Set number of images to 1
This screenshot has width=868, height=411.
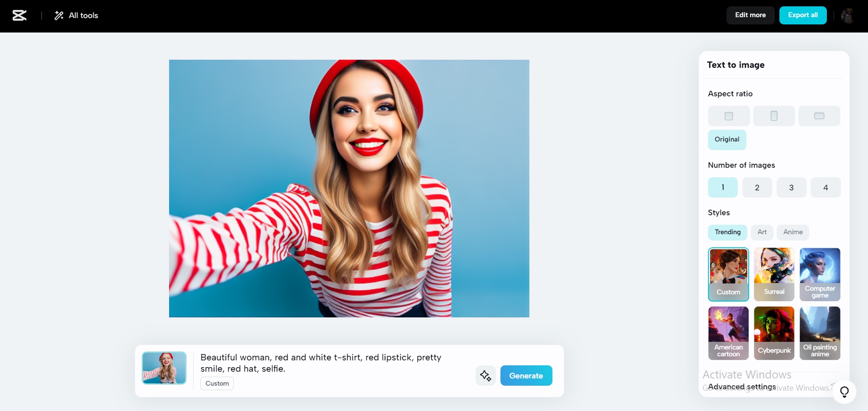(x=723, y=187)
